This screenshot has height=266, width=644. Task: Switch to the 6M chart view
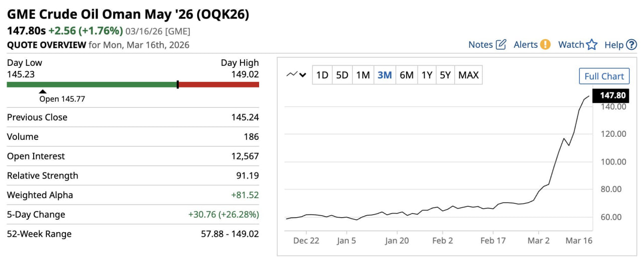[407, 75]
